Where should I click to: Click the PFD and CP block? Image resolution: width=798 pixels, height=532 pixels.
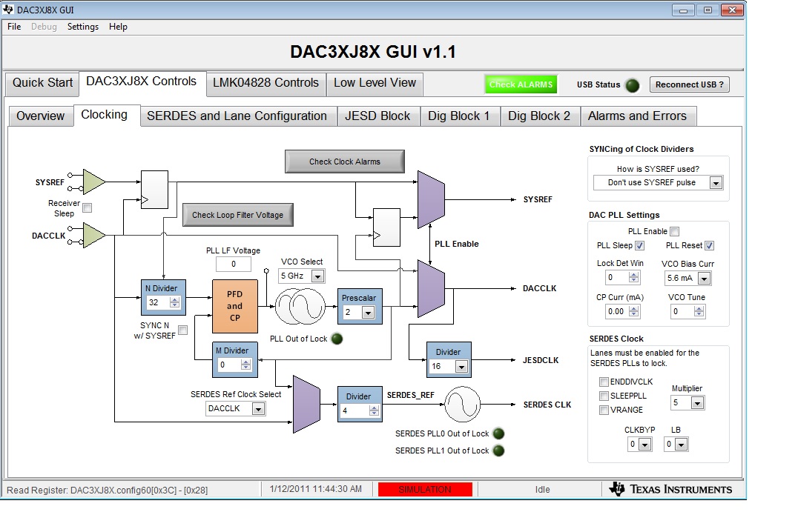pos(234,306)
